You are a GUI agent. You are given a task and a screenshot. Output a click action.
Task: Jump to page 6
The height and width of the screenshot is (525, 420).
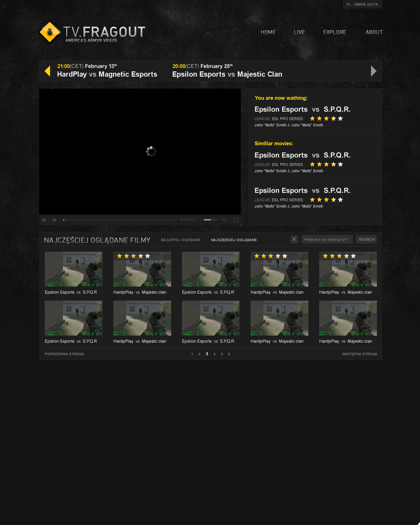pos(229,354)
